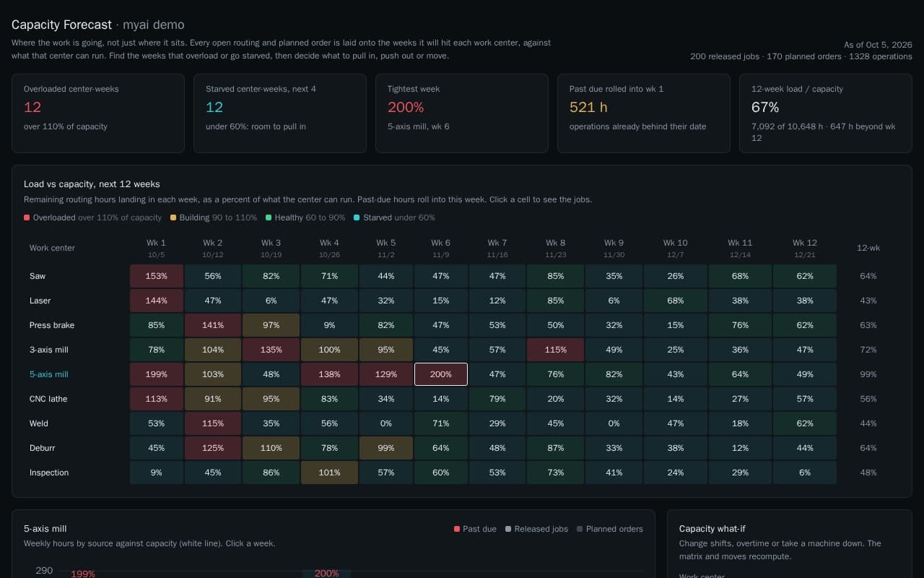
Task: Select the Deburr row label
Action: point(42,448)
